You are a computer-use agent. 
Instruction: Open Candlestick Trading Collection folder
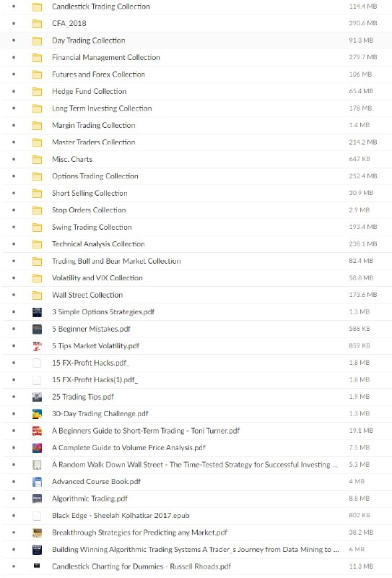pos(101,7)
